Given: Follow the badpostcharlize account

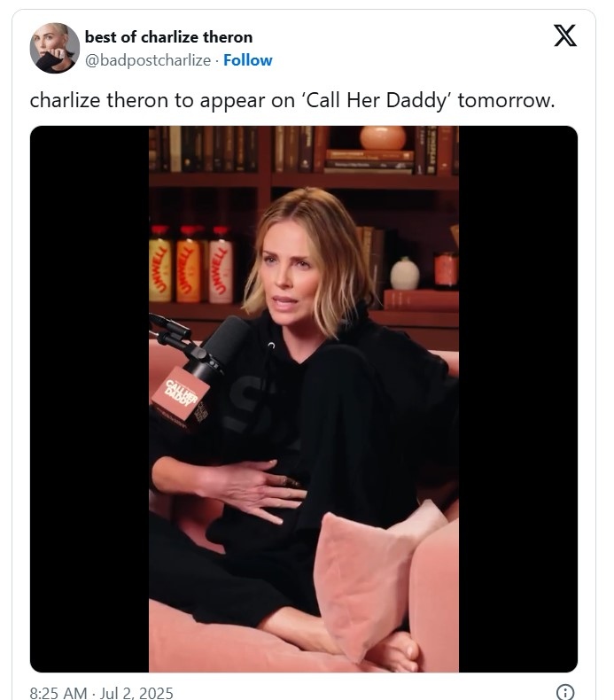Looking at the screenshot, I should pyautogui.click(x=248, y=60).
